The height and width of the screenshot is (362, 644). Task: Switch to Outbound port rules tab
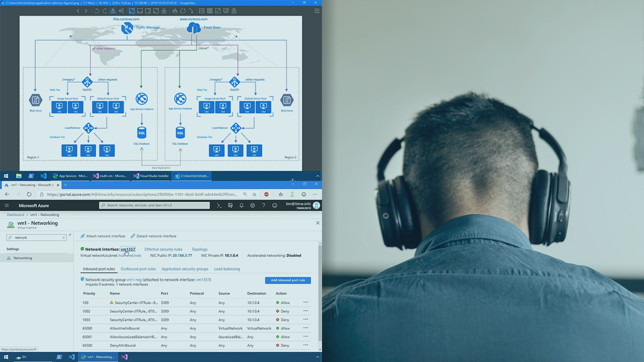138,269
